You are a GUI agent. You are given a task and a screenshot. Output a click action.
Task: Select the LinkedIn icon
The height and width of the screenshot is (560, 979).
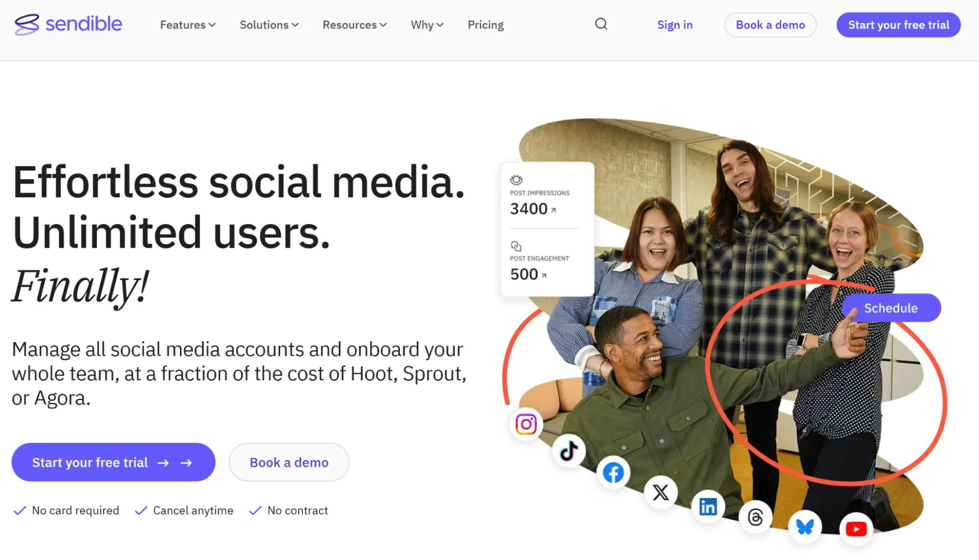point(708,507)
